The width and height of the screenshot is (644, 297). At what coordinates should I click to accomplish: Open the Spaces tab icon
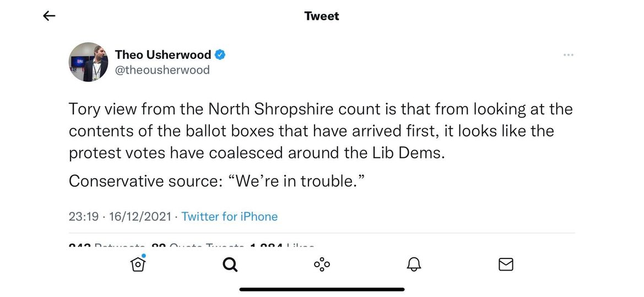tap(322, 265)
